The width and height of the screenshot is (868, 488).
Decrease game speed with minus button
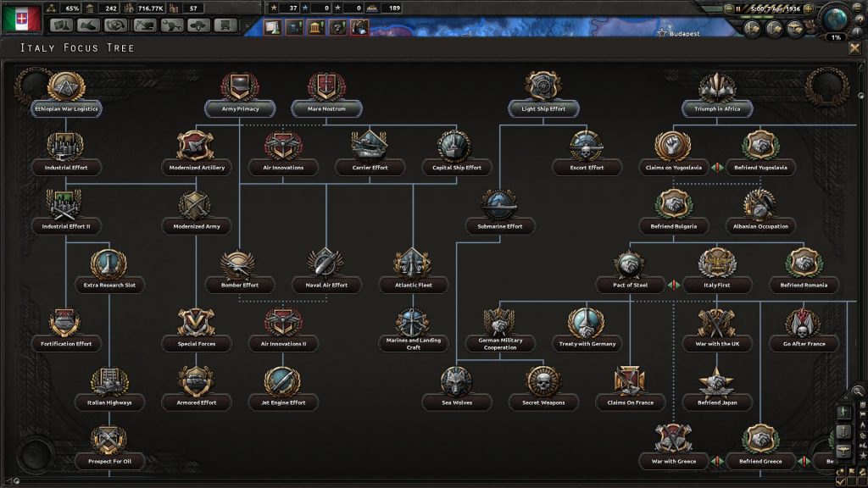(729, 8)
